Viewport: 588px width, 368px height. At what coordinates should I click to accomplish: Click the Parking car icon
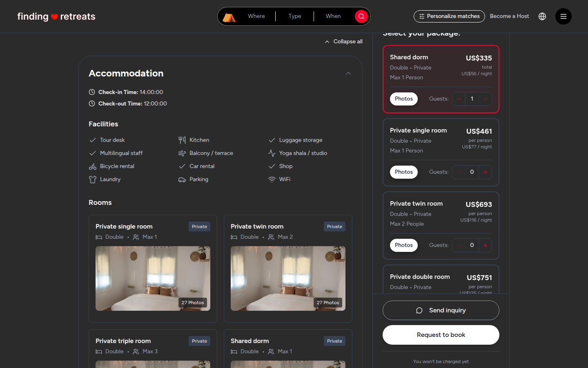182,180
